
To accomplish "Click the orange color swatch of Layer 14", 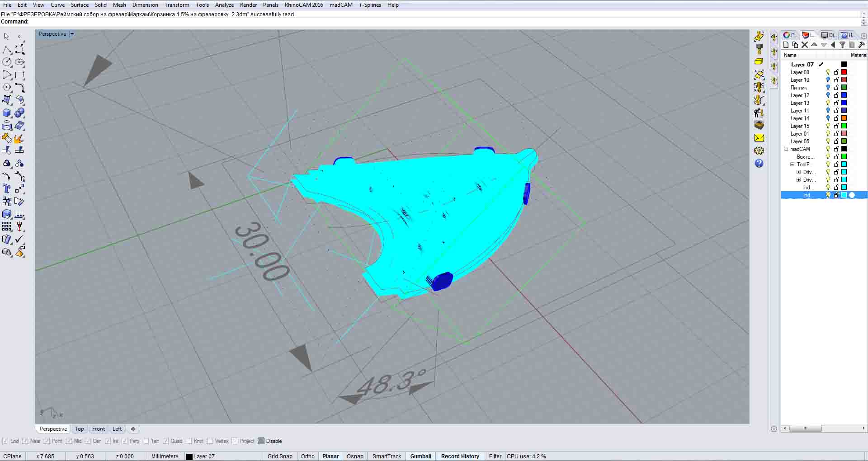I will click(844, 118).
